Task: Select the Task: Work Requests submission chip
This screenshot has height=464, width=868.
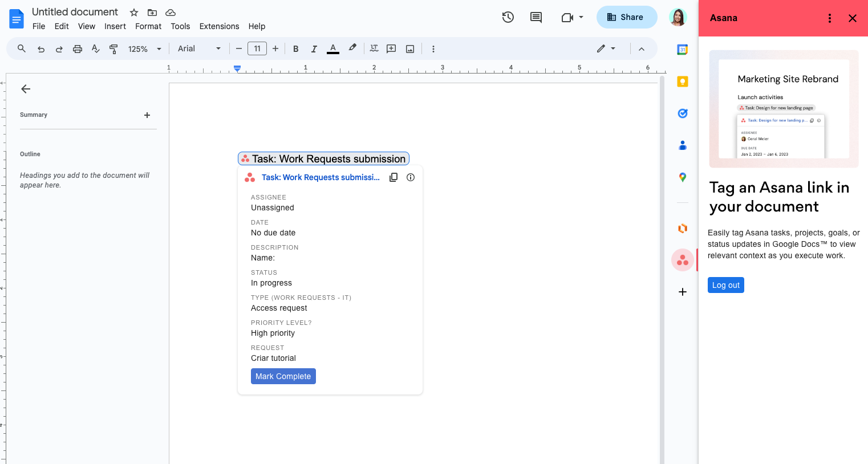Action: point(323,158)
